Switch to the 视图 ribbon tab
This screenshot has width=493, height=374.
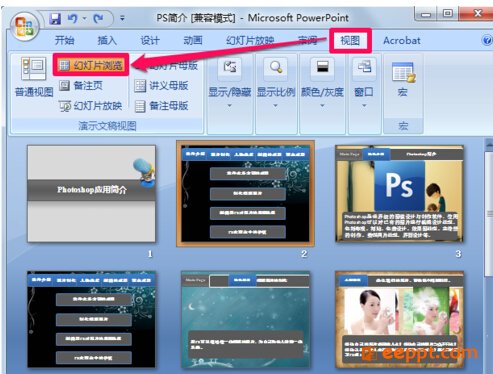pos(350,41)
